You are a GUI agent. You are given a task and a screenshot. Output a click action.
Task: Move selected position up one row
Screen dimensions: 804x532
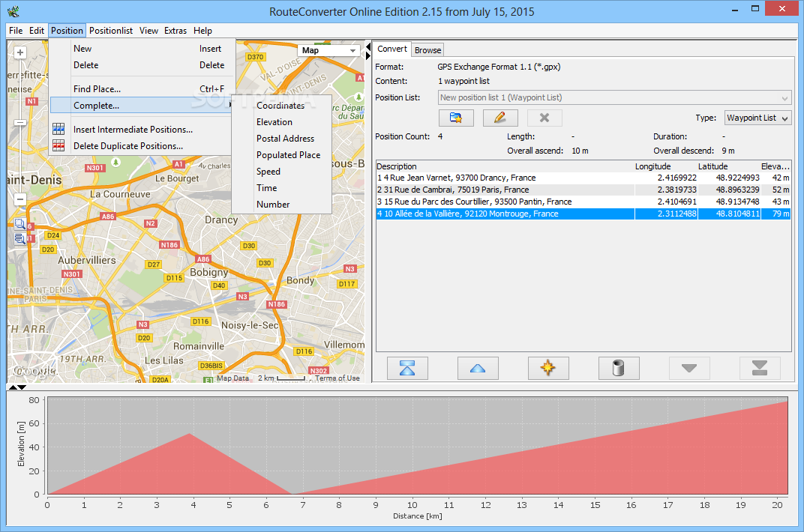pos(477,368)
